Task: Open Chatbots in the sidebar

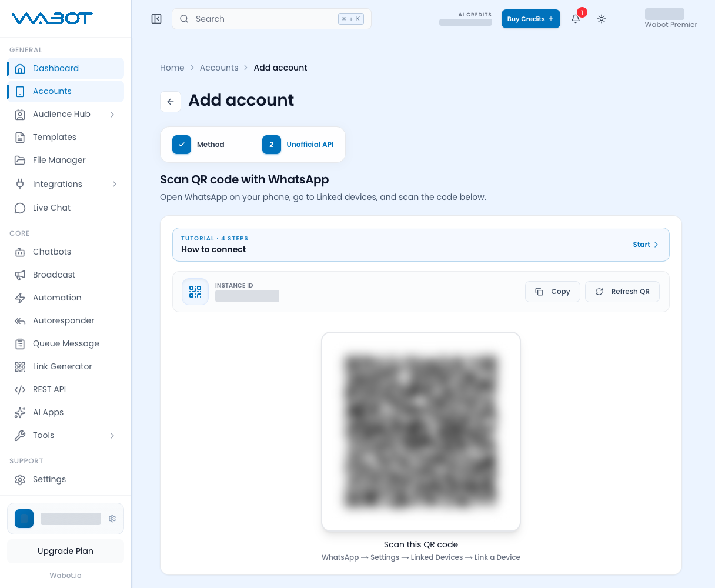Action: pyautogui.click(x=66, y=252)
